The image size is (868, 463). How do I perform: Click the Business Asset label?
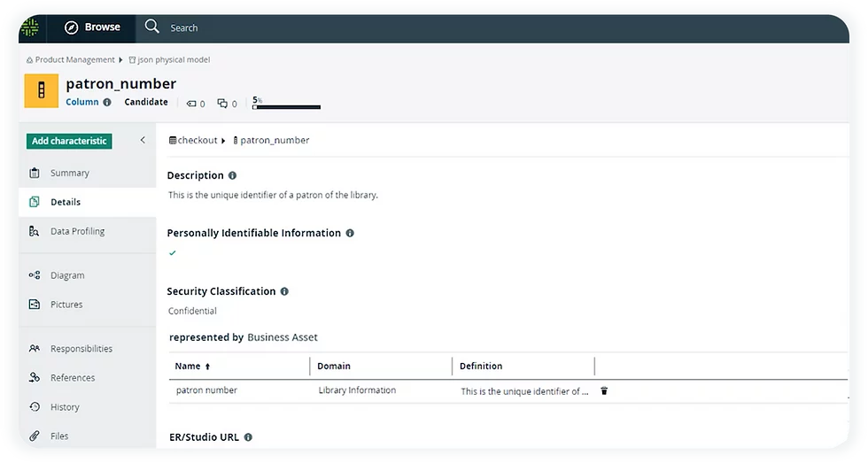283,337
